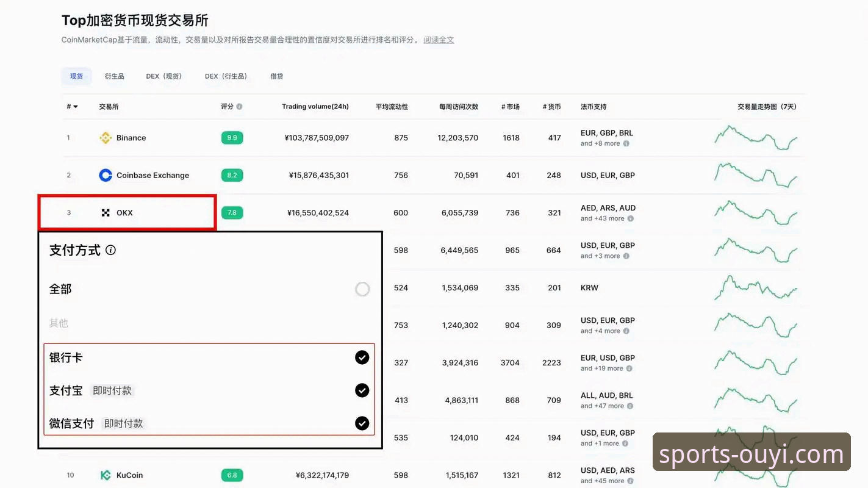Click the Binance logo icon
The height and width of the screenshot is (488, 868).
106,138
